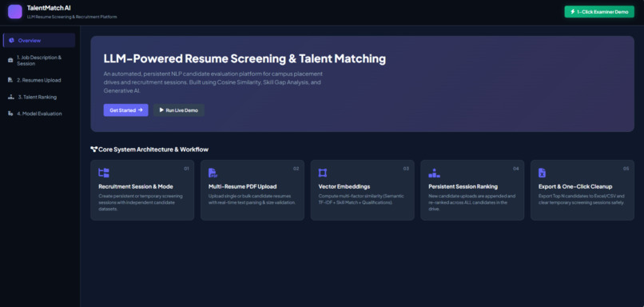644x307 pixels.
Task: Click the ranking icon beside Talent Ranking
Action: [x=11, y=97]
